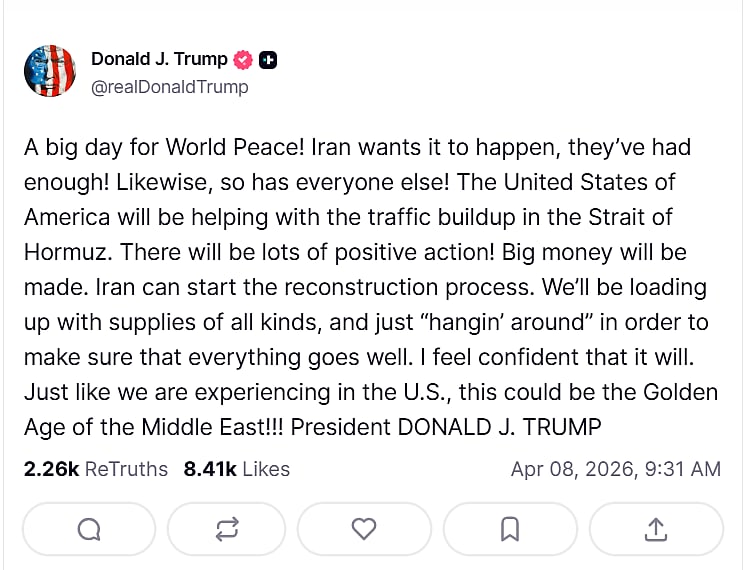Visit the @realDonaldTrump handle
753x570 pixels.
[x=169, y=87]
